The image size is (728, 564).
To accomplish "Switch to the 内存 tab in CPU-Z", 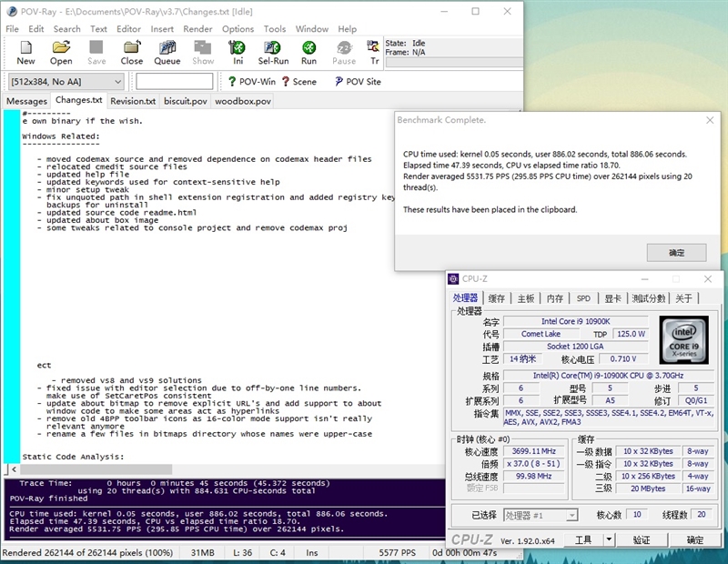I will tap(554, 298).
